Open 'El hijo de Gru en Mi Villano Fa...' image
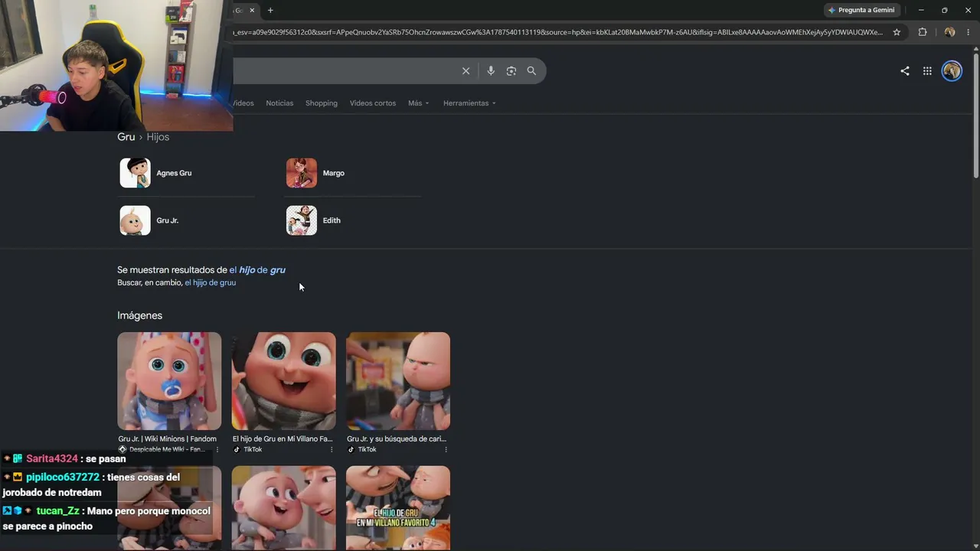Viewport: 980px width, 551px height. coord(283,381)
